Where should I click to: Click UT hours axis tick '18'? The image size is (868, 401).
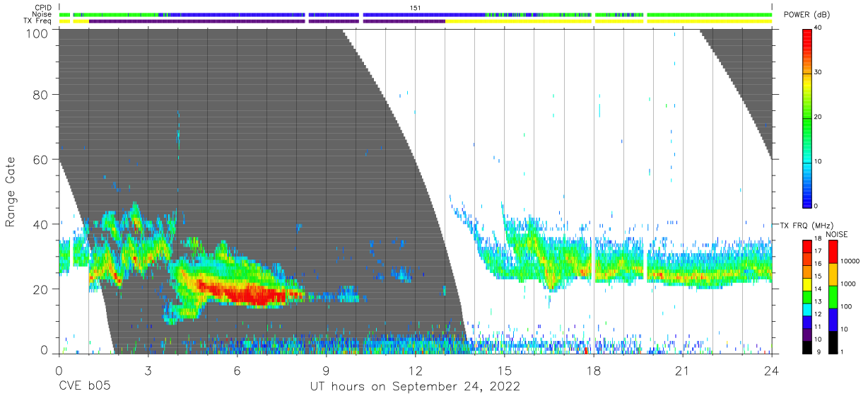point(593,371)
